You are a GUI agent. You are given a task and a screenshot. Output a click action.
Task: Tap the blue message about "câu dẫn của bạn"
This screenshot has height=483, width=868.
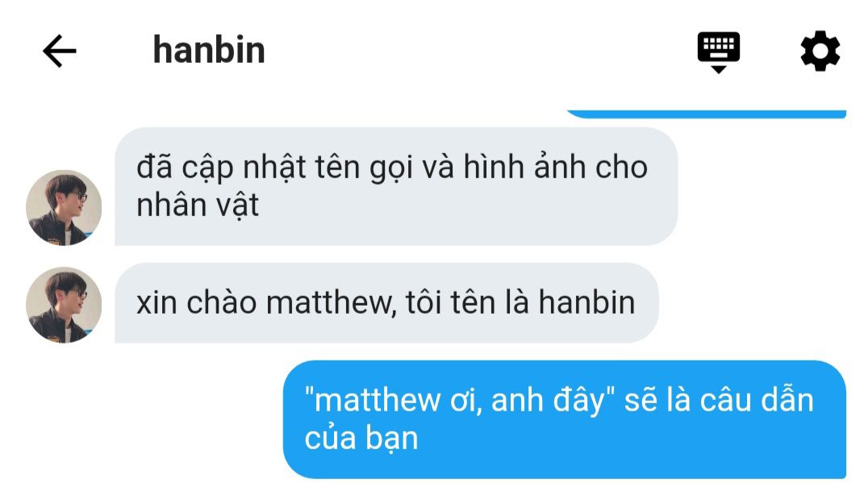coord(565,419)
